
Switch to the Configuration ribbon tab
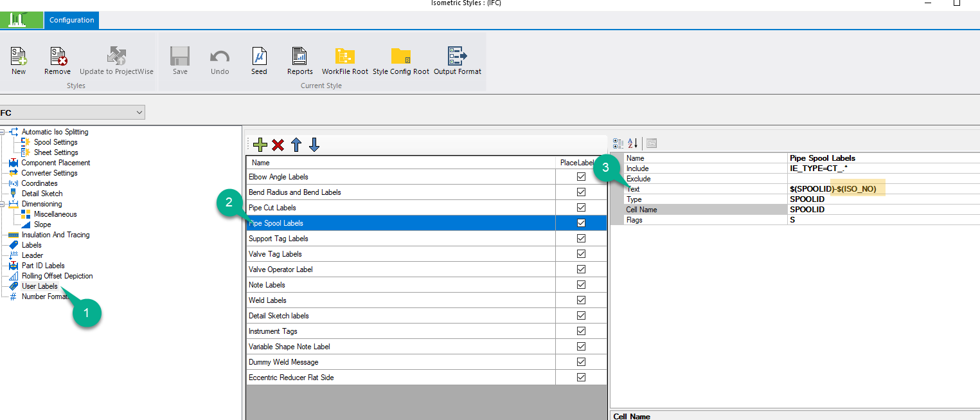click(x=71, y=20)
